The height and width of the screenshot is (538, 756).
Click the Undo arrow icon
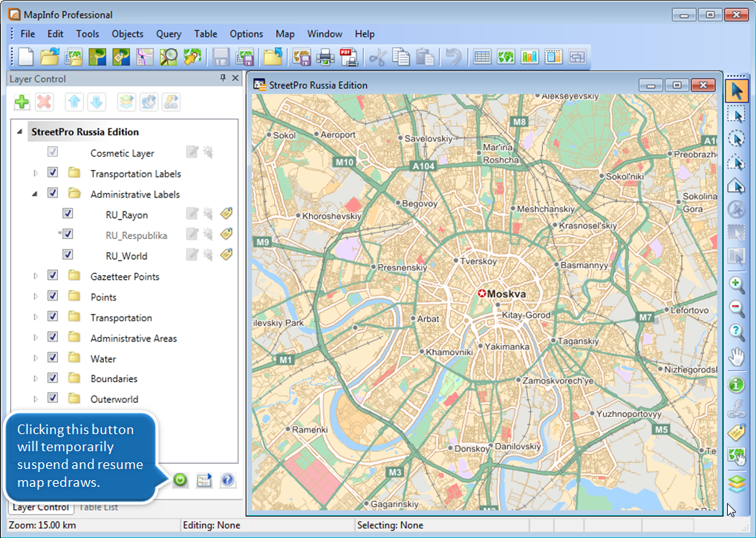click(453, 57)
